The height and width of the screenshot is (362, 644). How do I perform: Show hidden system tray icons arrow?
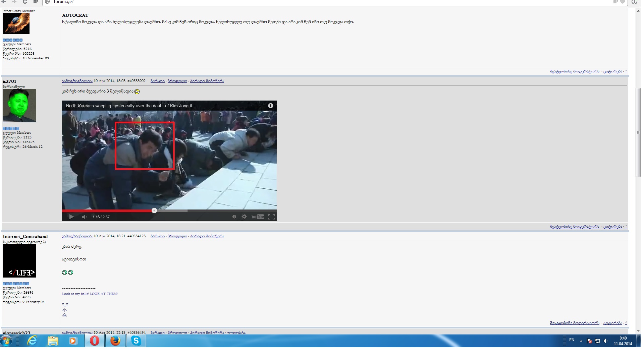581,341
